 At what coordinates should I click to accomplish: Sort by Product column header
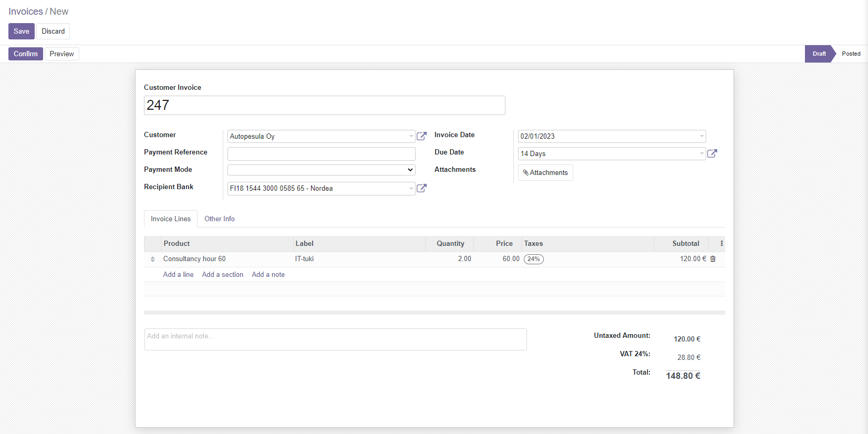[227, 243]
